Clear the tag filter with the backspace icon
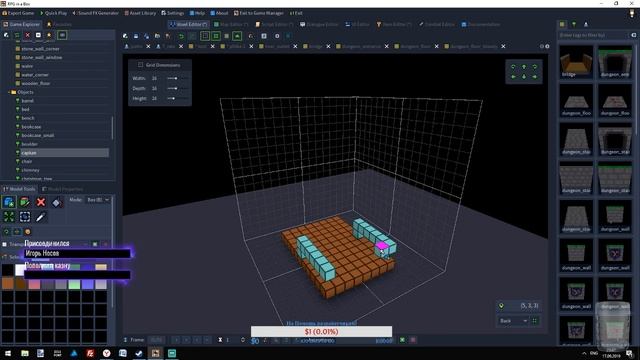Viewport: 640px width, 360px height. click(634, 35)
